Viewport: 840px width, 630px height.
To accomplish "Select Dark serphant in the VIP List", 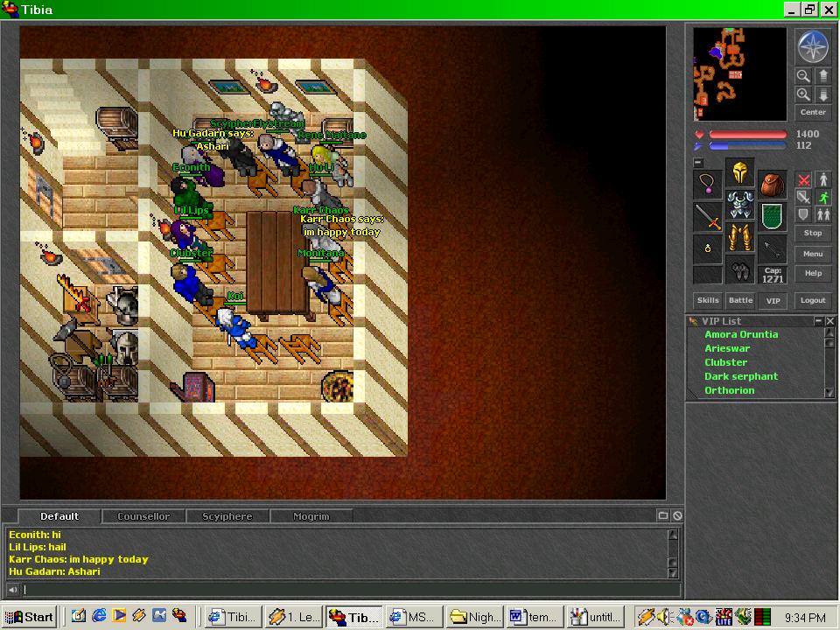I will pos(741,376).
